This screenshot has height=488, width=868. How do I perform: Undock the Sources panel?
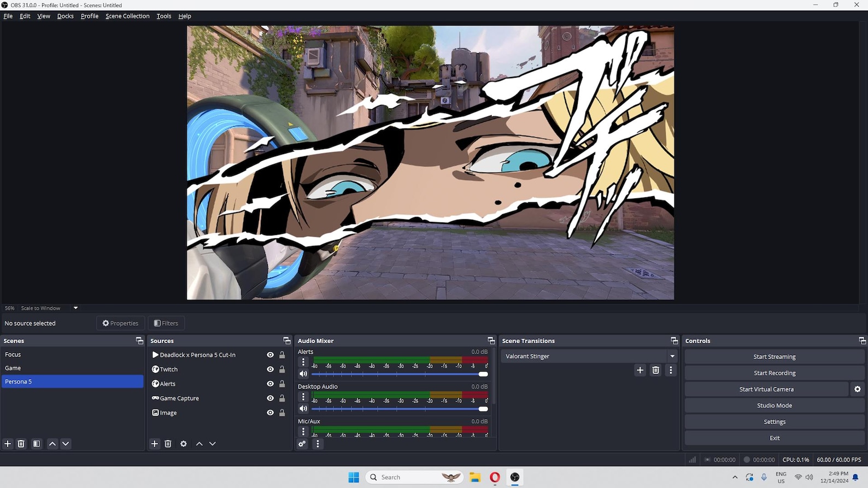pyautogui.click(x=286, y=340)
